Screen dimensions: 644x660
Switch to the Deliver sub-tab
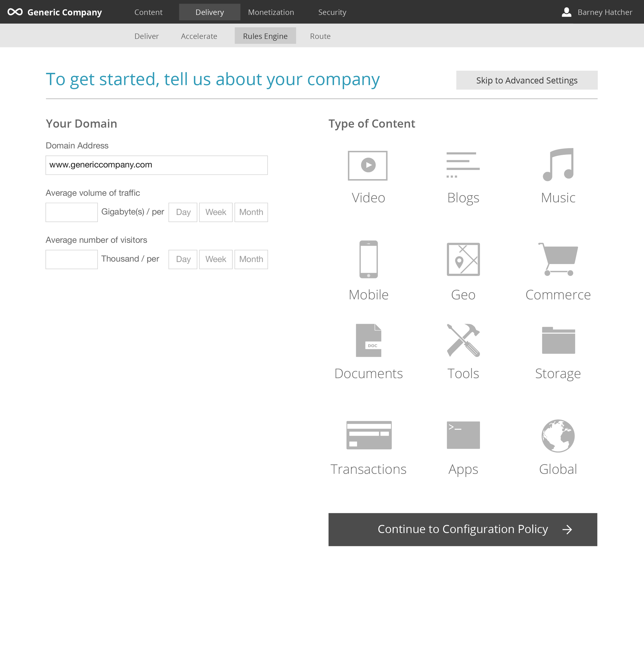pos(147,36)
